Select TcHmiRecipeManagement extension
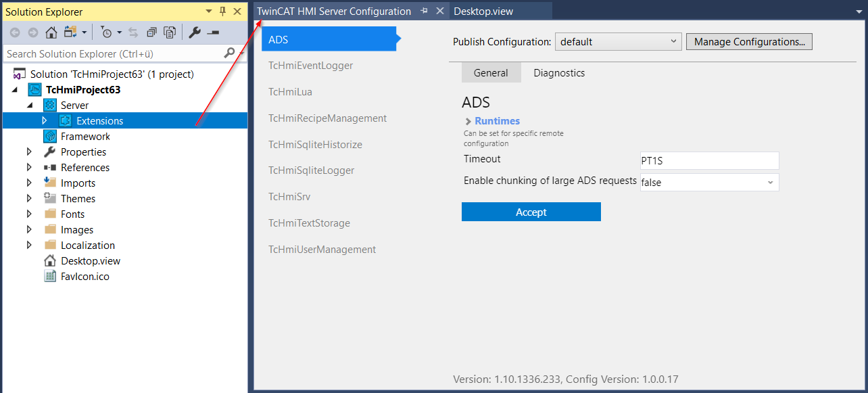 328,118
